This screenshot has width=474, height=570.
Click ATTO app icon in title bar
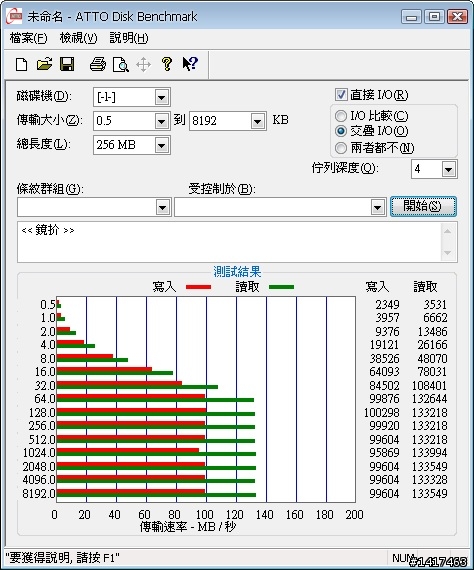point(15,16)
